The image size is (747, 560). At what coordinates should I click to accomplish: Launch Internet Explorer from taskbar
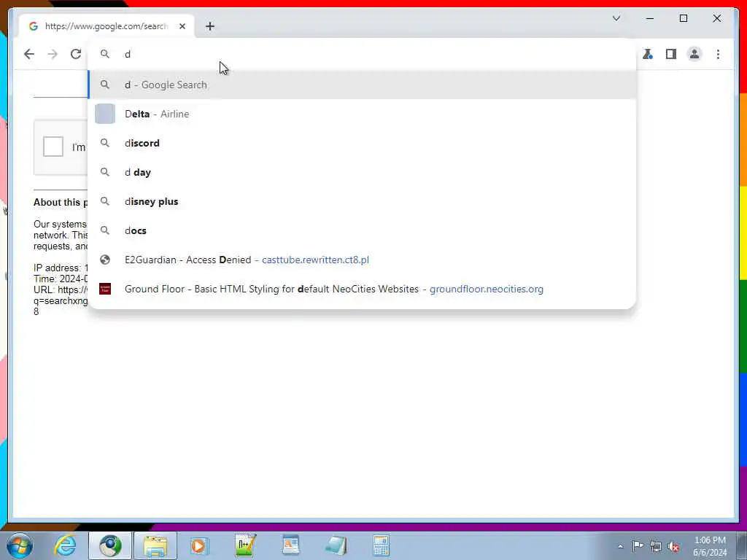click(65, 545)
